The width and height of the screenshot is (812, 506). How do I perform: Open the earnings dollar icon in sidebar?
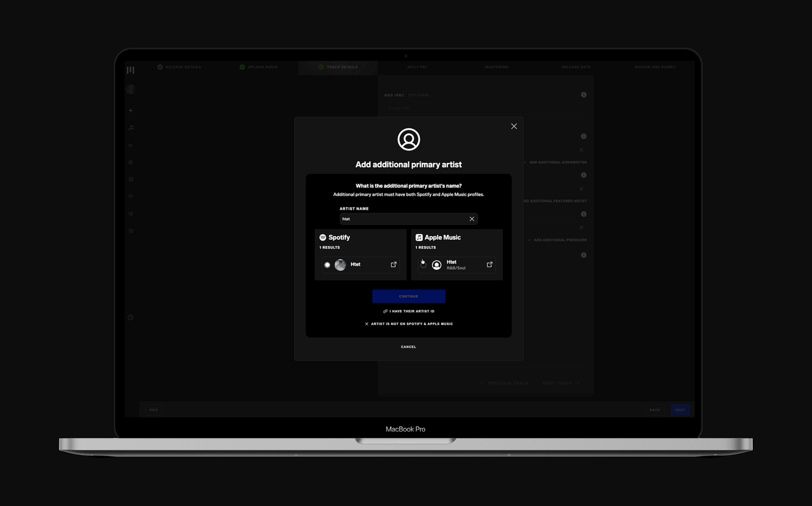[131, 162]
